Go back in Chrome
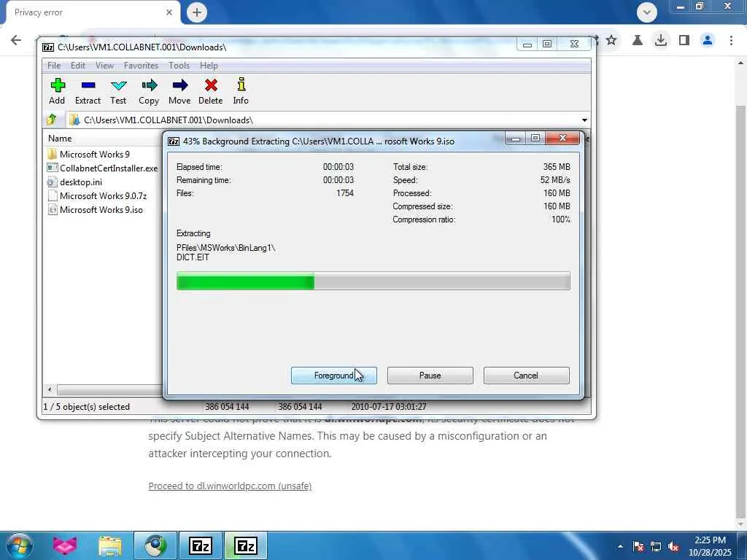Image resolution: width=747 pixels, height=560 pixels. pyautogui.click(x=16, y=40)
